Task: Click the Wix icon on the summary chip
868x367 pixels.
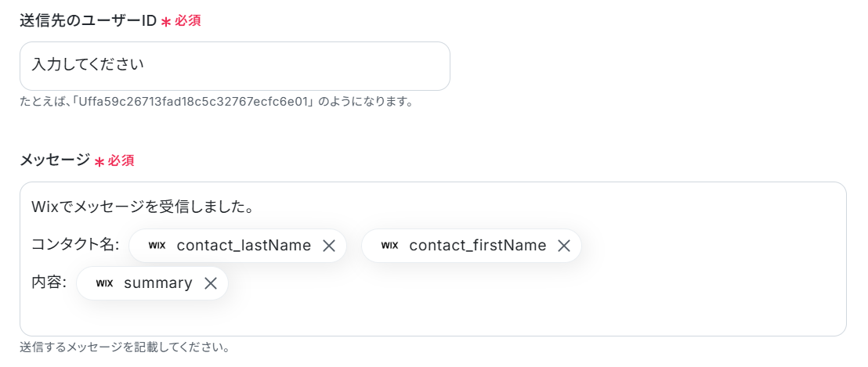Action: click(104, 283)
